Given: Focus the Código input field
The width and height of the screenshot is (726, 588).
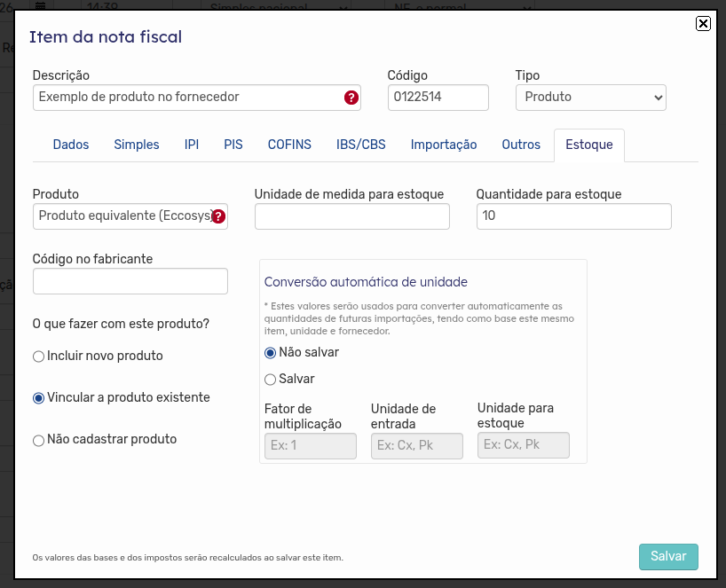Looking at the screenshot, I should pyautogui.click(x=438, y=98).
